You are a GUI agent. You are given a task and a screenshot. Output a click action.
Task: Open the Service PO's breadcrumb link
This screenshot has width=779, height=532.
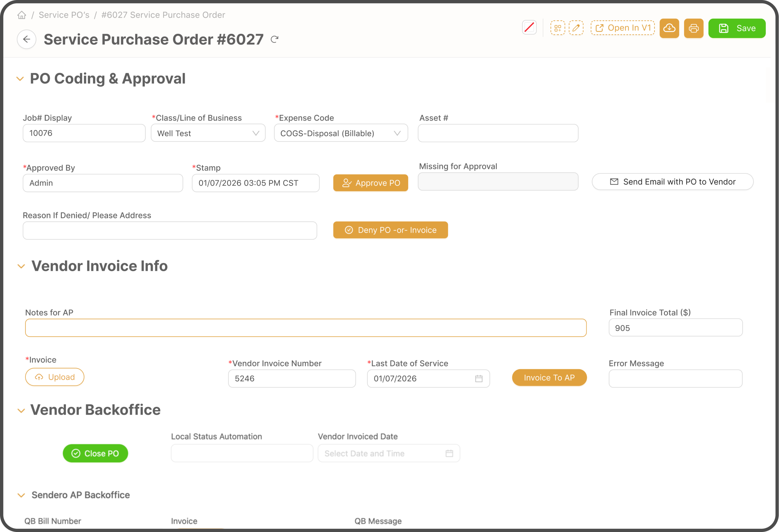[64, 15]
